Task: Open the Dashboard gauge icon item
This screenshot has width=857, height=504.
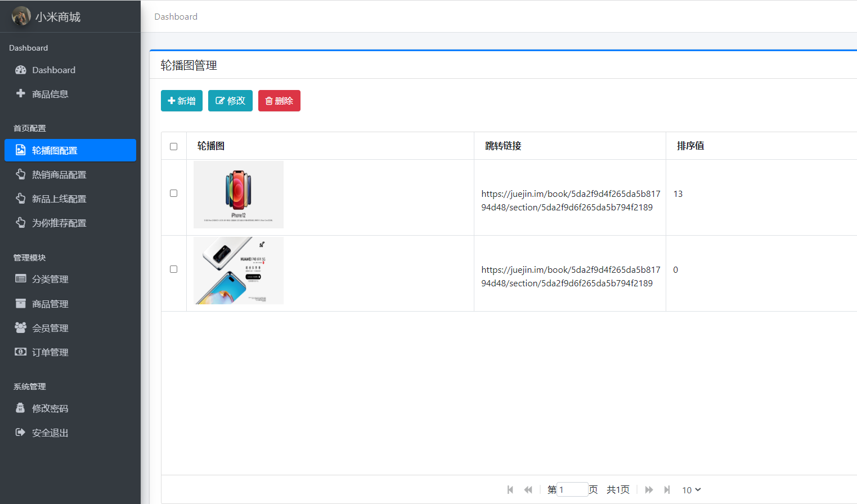Action: click(x=21, y=70)
